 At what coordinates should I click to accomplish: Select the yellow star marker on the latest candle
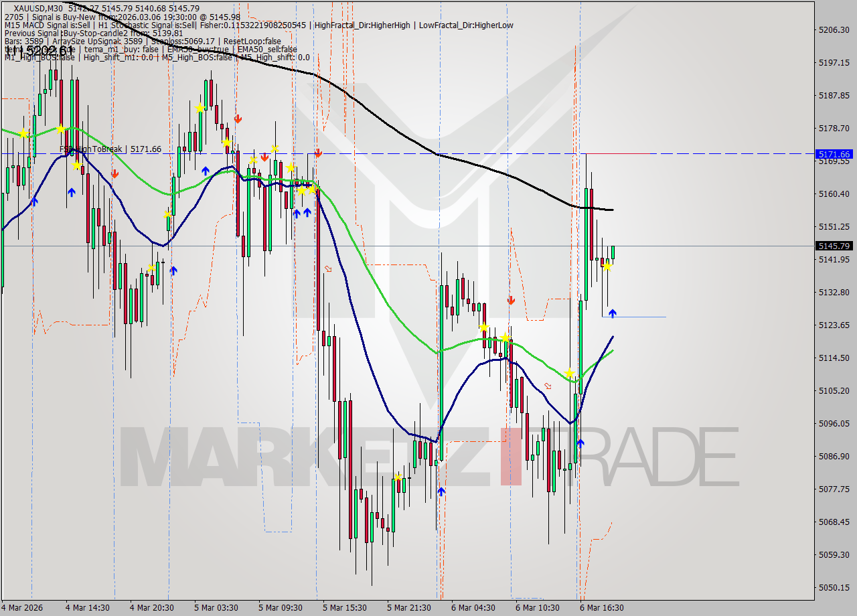tap(606, 265)
